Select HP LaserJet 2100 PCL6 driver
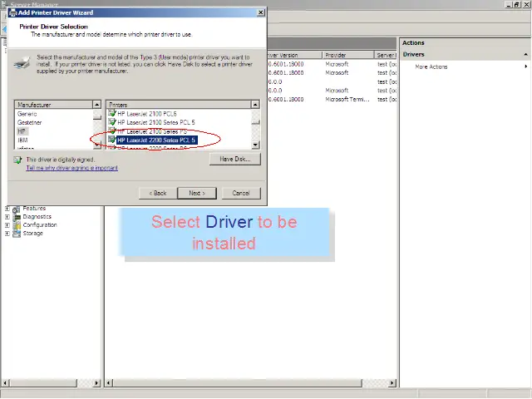This screenshot has height=399, width=532. tap(147, 114)
